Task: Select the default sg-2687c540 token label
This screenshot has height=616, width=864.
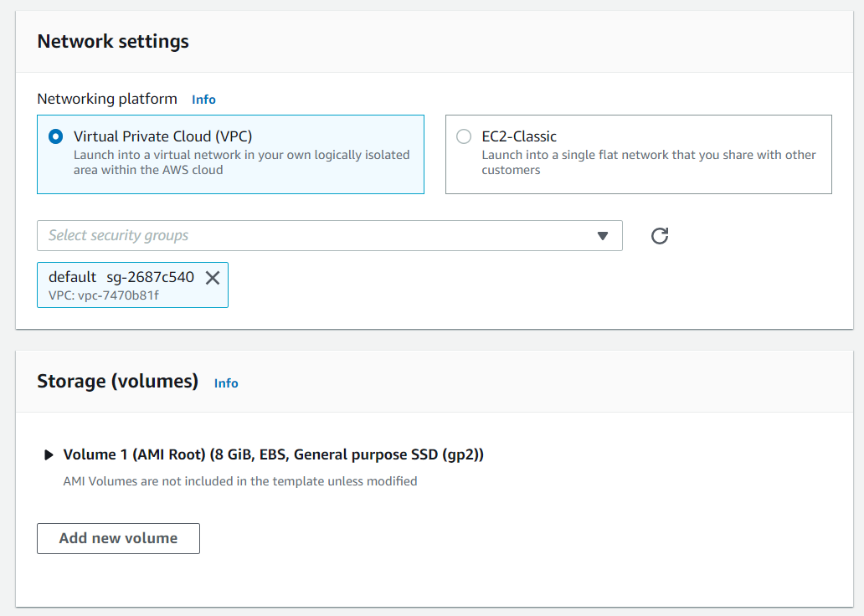Action: 121,276
